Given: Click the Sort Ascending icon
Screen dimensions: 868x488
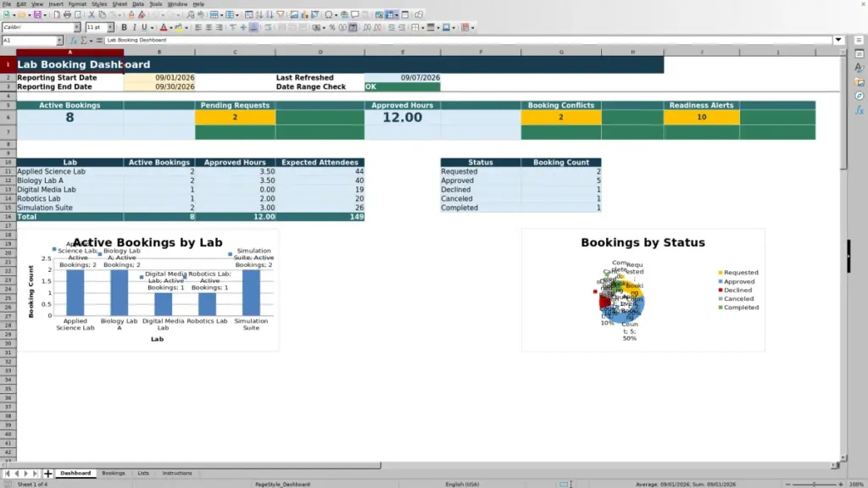Looking at the screenshot, I should (x=259, y=15).
